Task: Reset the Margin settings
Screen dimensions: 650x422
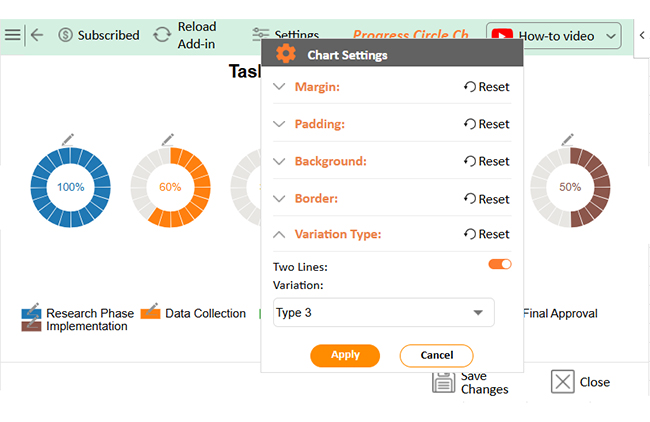Action: tap(486, 87)
